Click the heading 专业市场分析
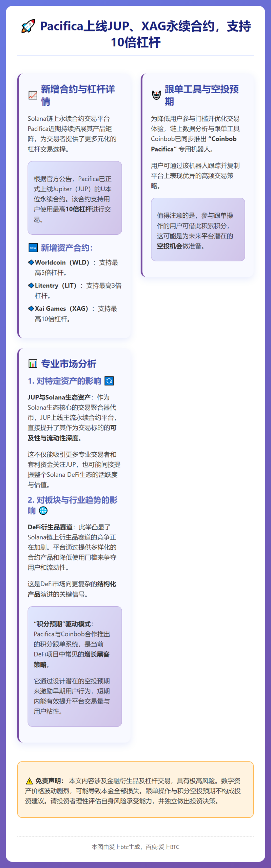 [69, 364]
